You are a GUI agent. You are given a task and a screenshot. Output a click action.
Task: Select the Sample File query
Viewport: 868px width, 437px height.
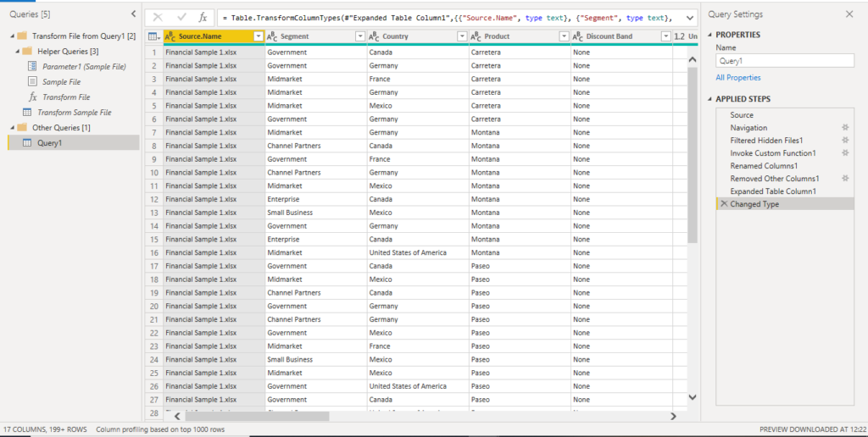pyautogui.click(x=61, y=82)
